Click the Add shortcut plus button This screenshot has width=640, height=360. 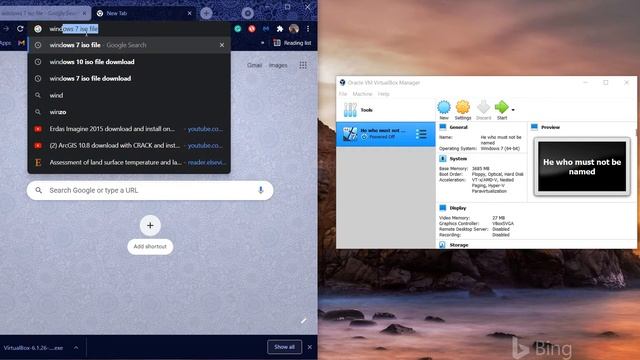point(150,225)
